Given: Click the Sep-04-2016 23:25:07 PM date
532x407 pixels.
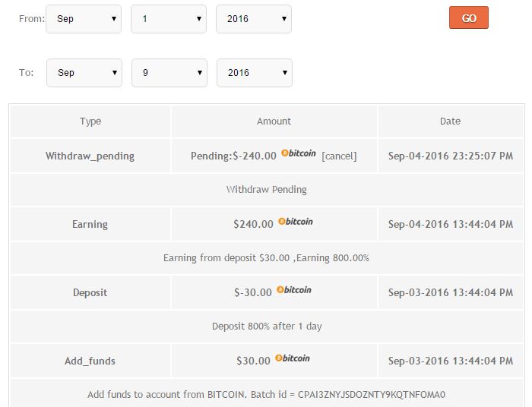Looking at the screenshot, I should point(450,156).
